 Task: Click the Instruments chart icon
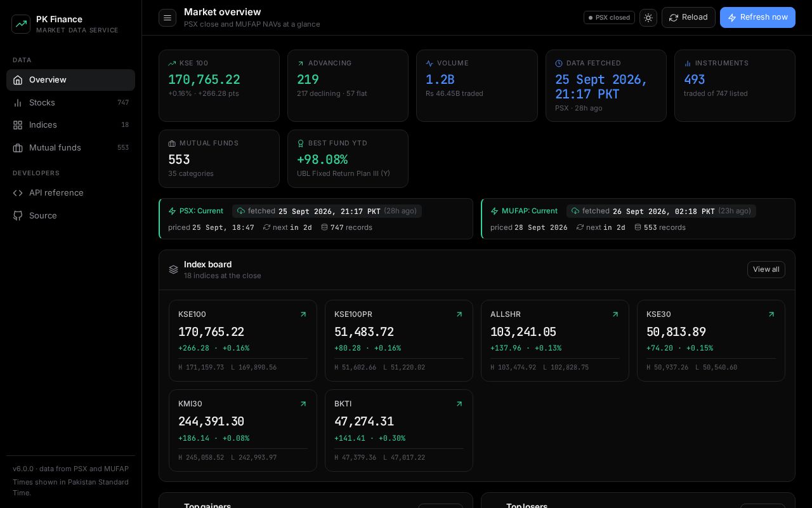(x=688, y=63)
